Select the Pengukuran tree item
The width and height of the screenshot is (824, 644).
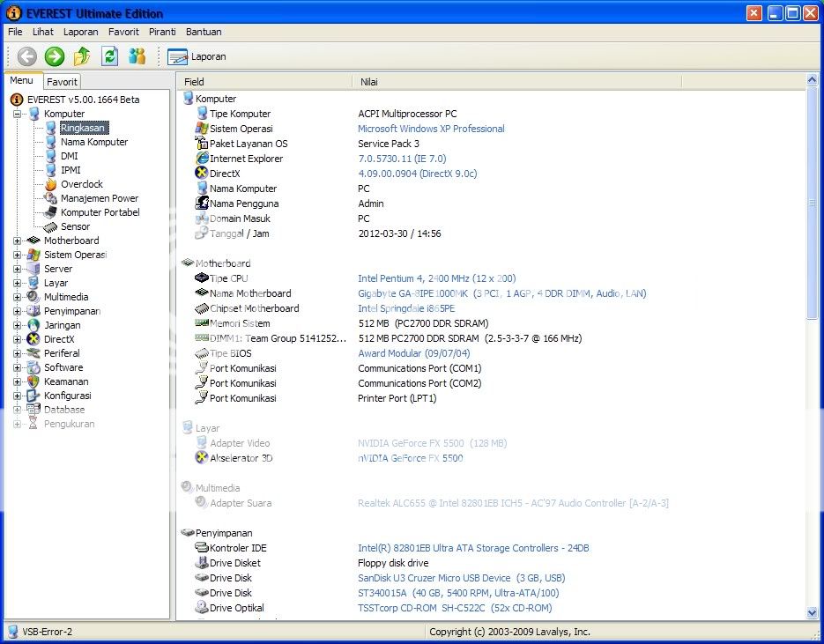70,424
